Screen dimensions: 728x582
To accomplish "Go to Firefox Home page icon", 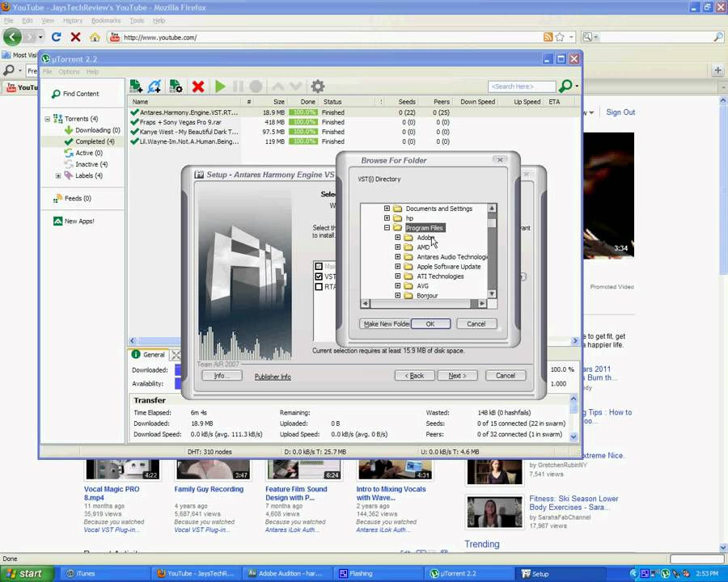I will (x=95, y=37).
